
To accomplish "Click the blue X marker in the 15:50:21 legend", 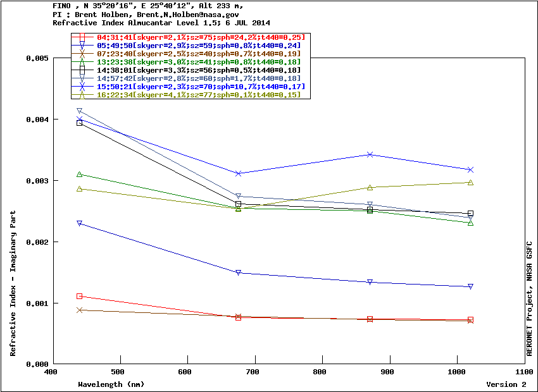I will pos(82,86).
